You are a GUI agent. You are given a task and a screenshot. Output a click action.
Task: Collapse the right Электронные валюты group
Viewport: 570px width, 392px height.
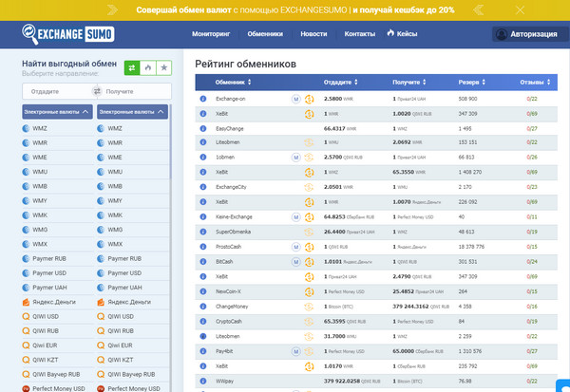pos(132,112)
